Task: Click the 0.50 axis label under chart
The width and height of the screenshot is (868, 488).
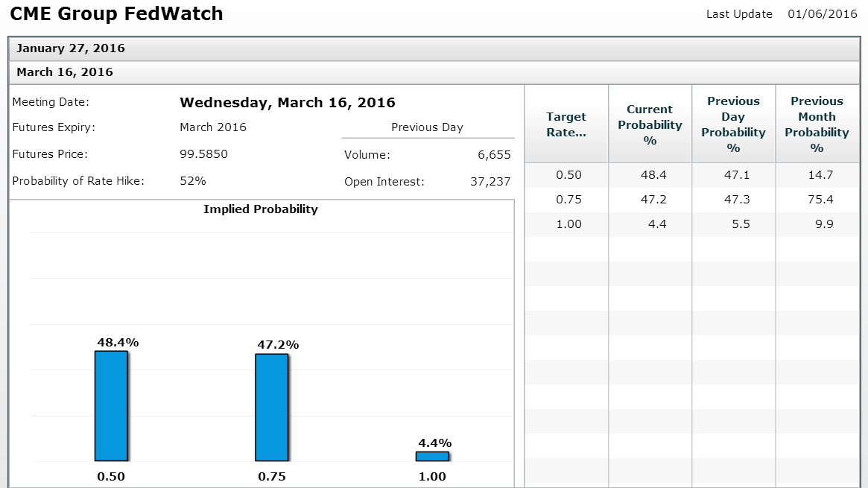Action: (111, 476)
